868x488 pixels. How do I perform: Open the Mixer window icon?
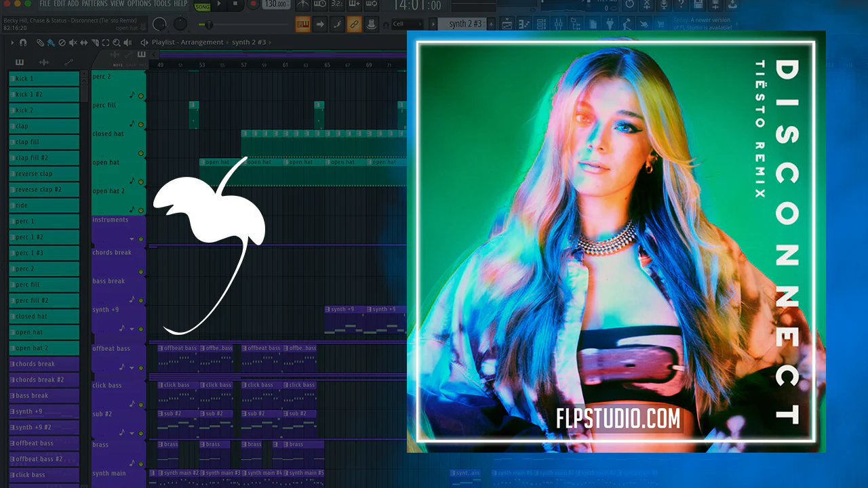[559, 24]
